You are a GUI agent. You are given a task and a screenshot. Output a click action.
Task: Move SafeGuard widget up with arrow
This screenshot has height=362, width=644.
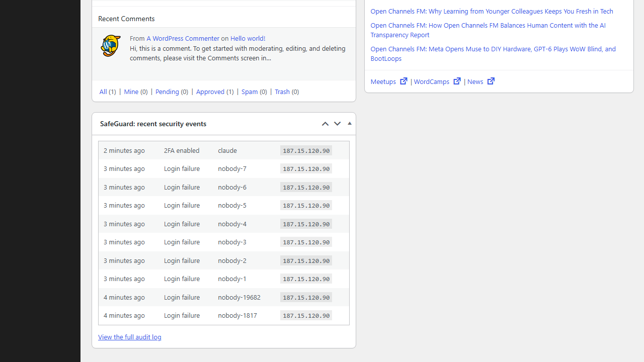[x=325, y=124]
